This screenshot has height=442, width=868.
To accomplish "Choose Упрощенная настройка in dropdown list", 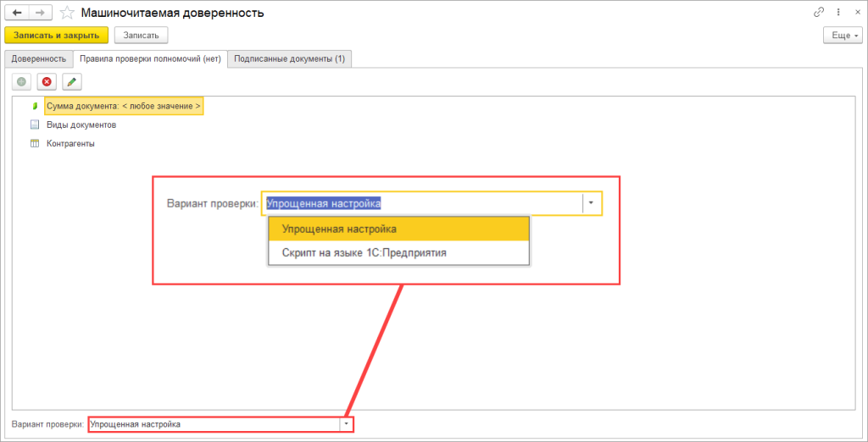I will pyautogui.click(x=398, y=229).
